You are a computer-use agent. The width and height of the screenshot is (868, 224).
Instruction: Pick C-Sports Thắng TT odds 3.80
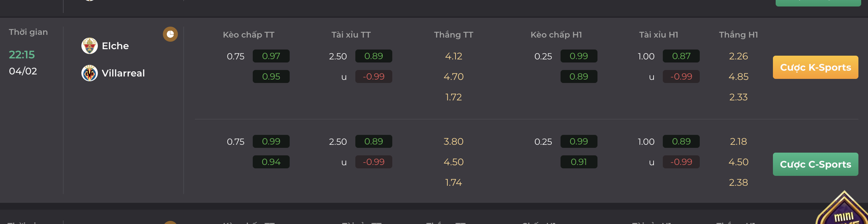(x=453, y=141)
